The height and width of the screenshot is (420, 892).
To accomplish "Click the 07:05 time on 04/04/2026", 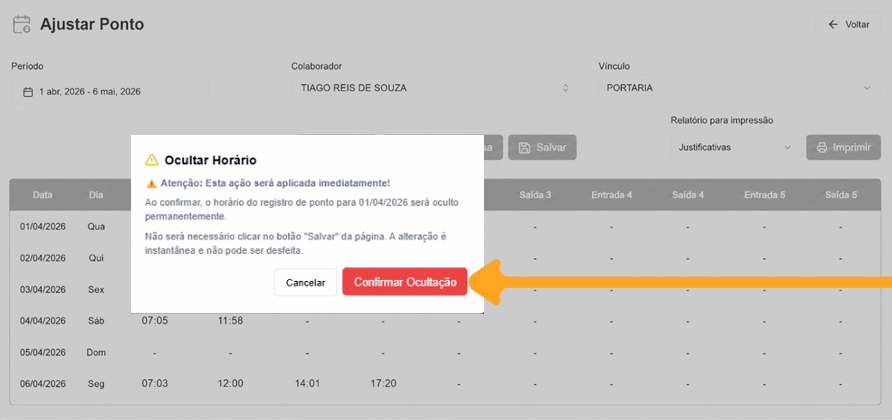I will [x=155, y=321].
